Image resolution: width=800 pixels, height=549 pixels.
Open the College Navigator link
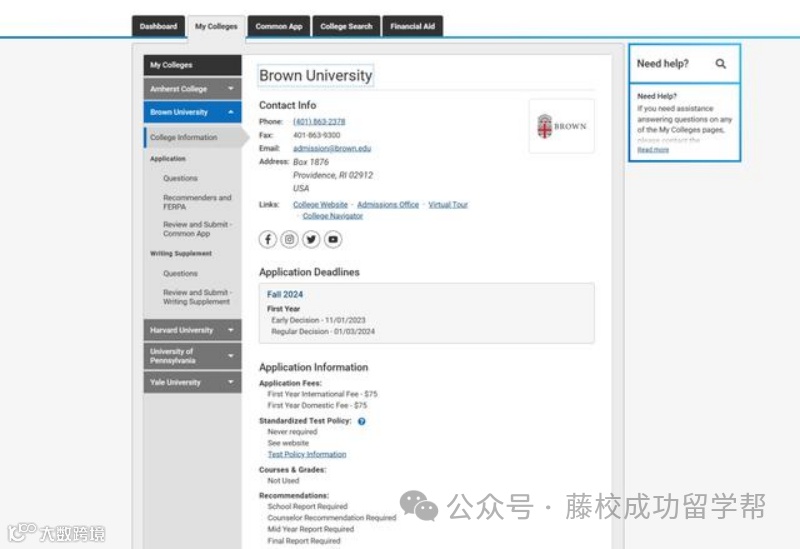(333, 216)
